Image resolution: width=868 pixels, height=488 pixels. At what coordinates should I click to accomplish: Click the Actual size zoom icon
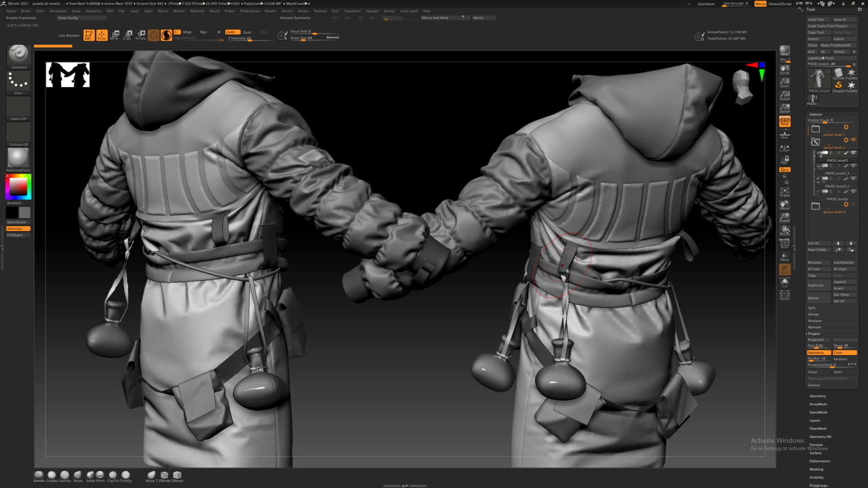784,95
